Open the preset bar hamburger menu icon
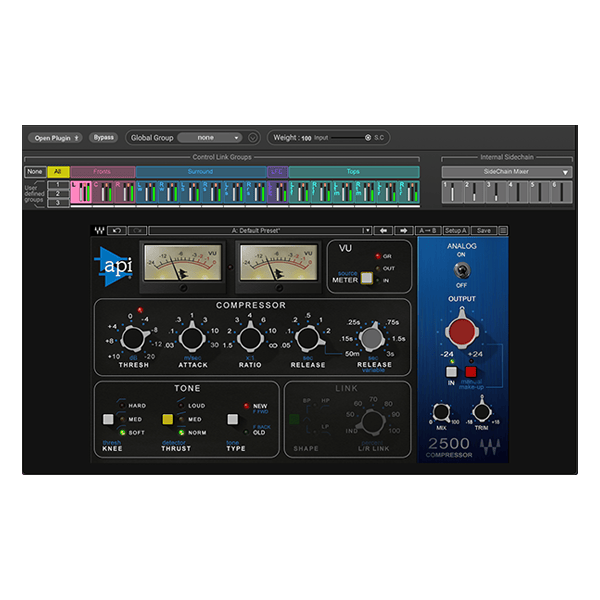This screenshot has width=600, height=600. (503, 230)
